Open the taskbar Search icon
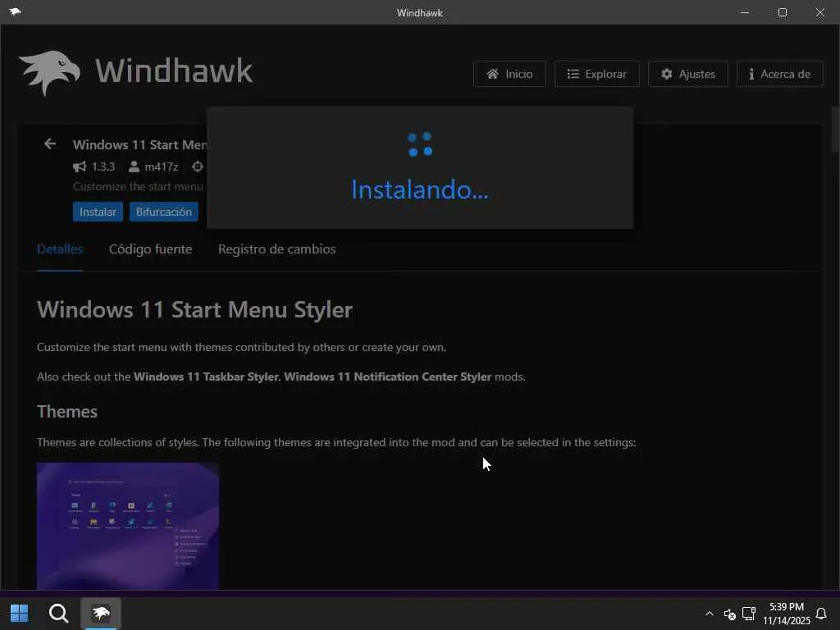840x630 pixels. pos(58,614)
